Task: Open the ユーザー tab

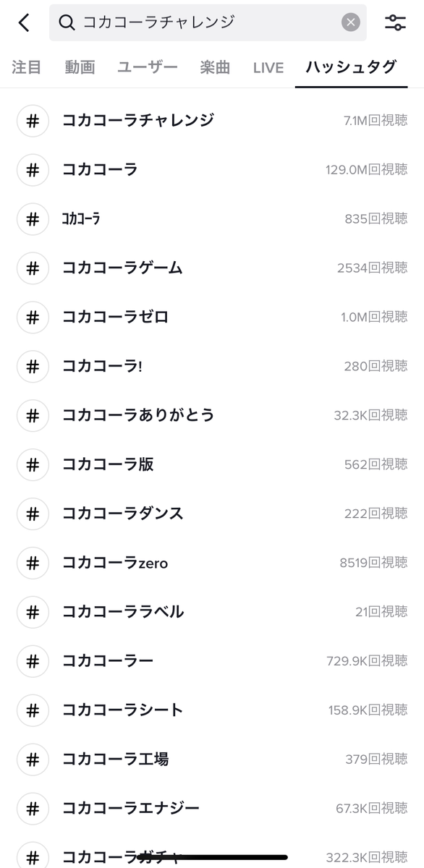Action: click(148, 67)
